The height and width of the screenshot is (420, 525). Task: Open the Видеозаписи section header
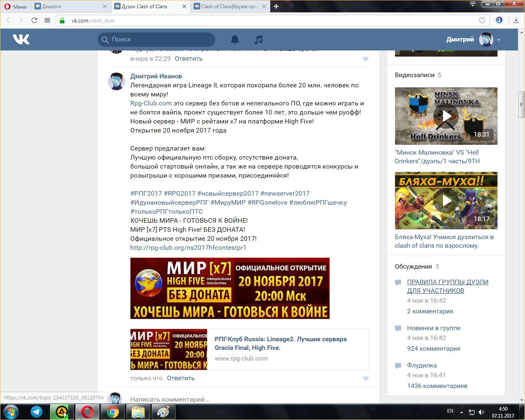tap(415, 75)
